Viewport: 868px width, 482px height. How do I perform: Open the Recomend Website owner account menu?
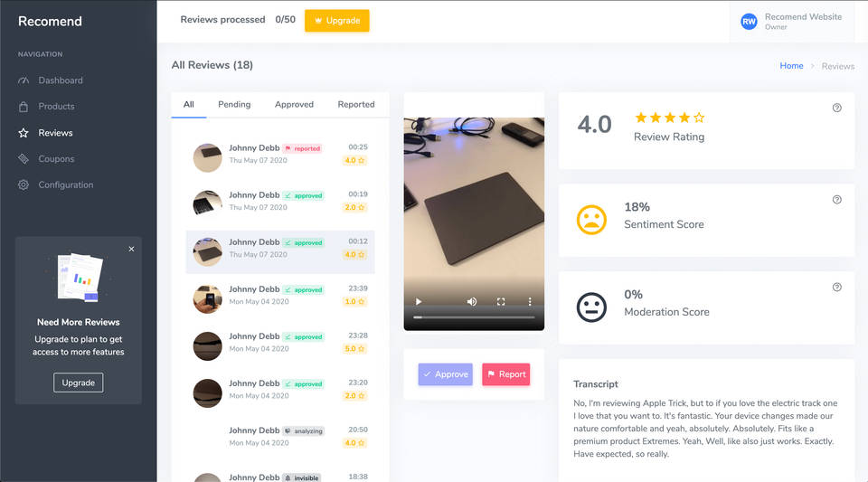point(792,22)
